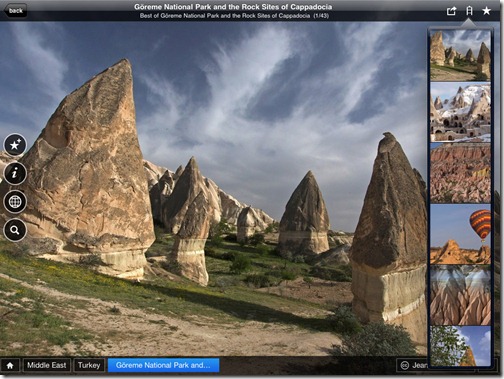Select the Göreme National Park breadcrumb

[x=163, y=365]
